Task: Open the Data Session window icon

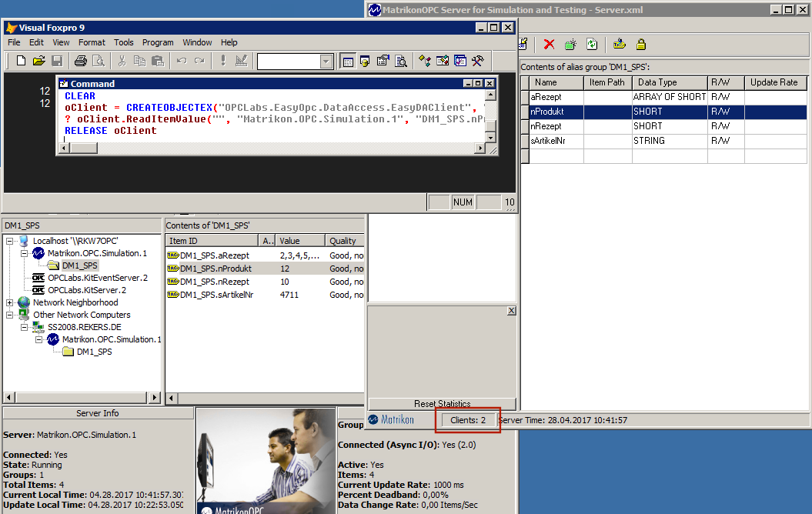Action: point(365,62)
